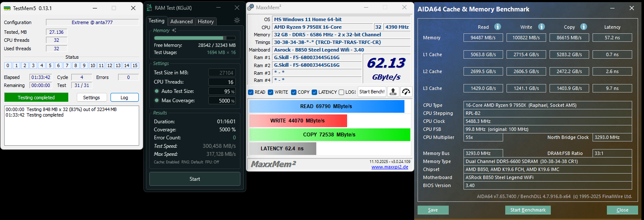
Task: Click the gray LATENCY 62.4 ns bar
Action: pos(283,149)
